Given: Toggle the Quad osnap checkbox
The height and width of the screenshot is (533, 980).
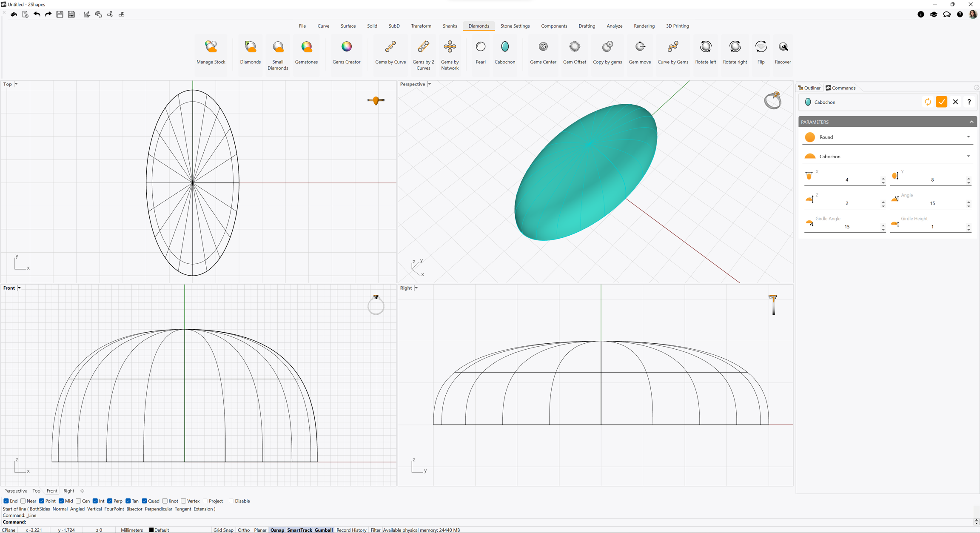Looking at the screenshot, I should (x=145, y=501).
